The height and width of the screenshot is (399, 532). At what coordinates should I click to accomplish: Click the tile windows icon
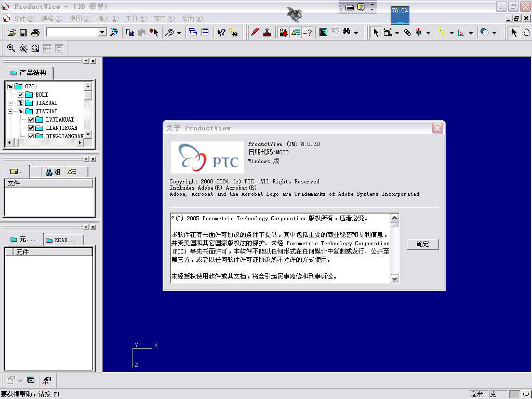pyautogui.click(x=205, y=32)
